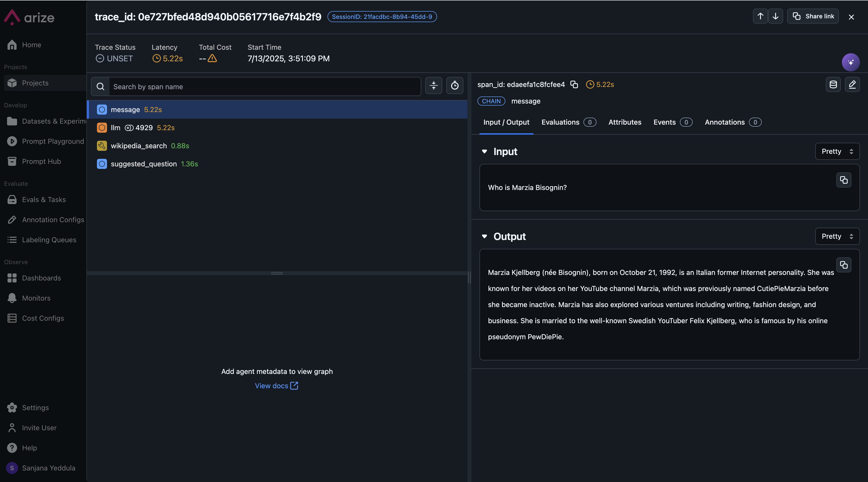Image resolution: width=868 pixels, height=482 pixels.
Task: Collapse the Output section triangle
Action: pyautogui.click(x=484, y=236)
